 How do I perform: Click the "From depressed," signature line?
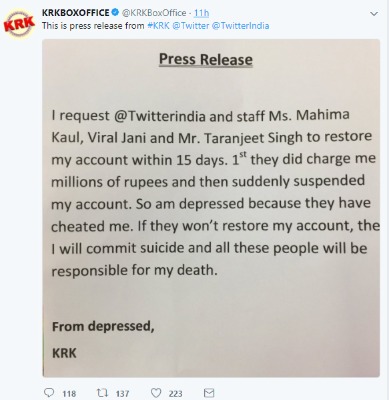pyautogui.click(x=103, y=326)
